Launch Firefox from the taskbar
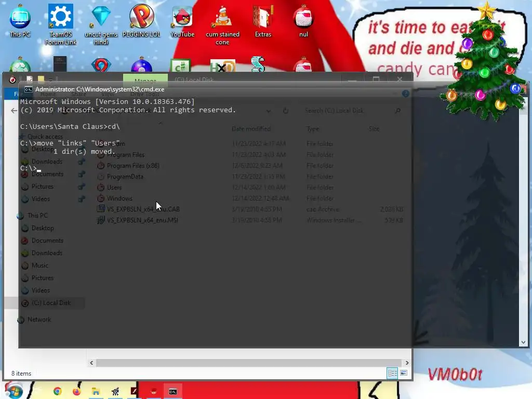 click(77, 392)
